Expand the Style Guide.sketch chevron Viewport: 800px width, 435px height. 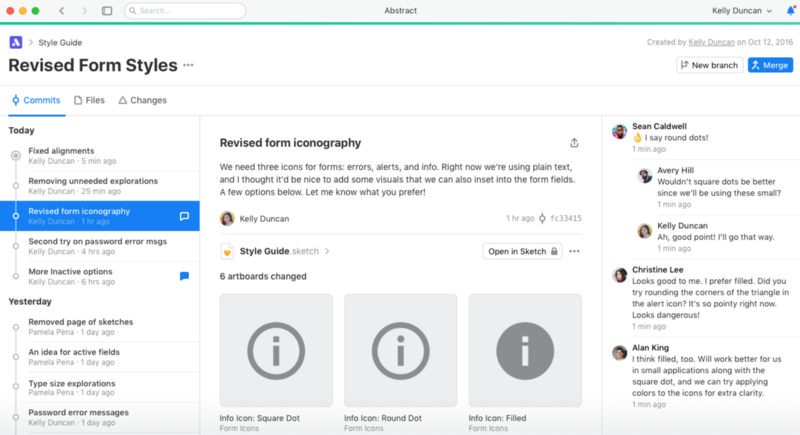coord(327,251)
